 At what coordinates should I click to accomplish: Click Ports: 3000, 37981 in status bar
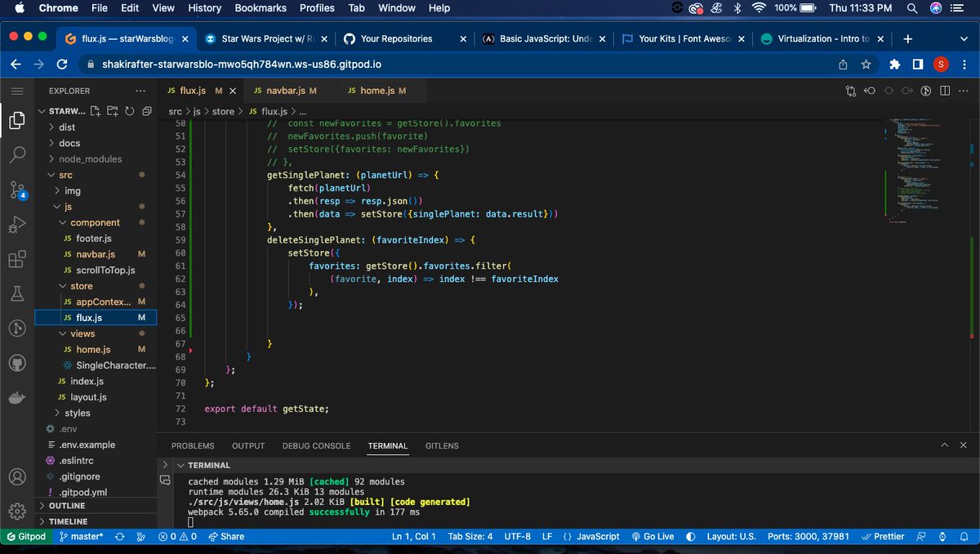coord(808,537)
